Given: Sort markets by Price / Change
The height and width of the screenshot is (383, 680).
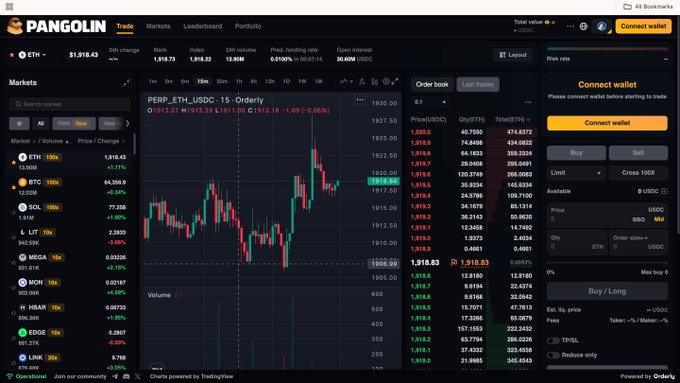Looking at the screenshot, I should point(101,141).
